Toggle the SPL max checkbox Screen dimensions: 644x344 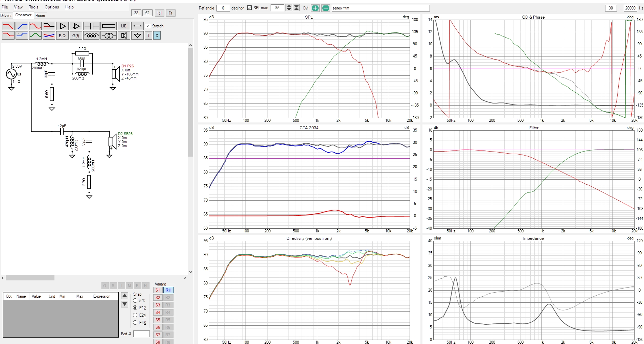pyautogui.click(x=249, y=8)
